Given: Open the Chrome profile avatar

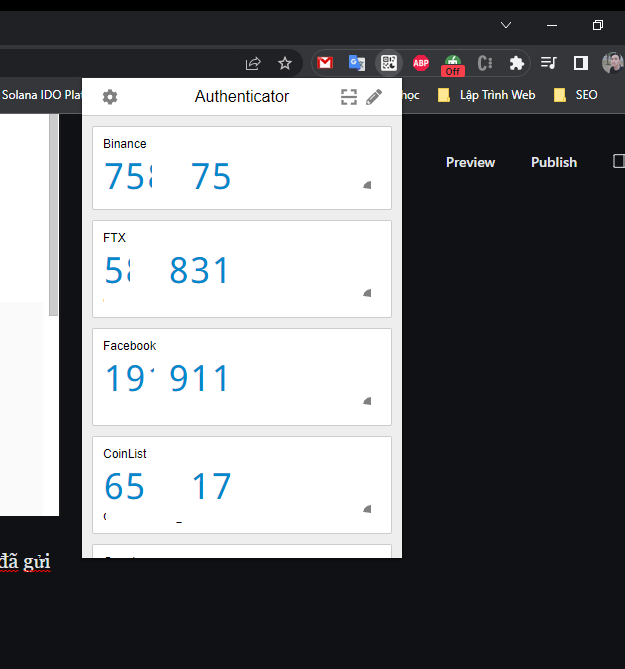Looking at the screenshot, I should [613, 63].
